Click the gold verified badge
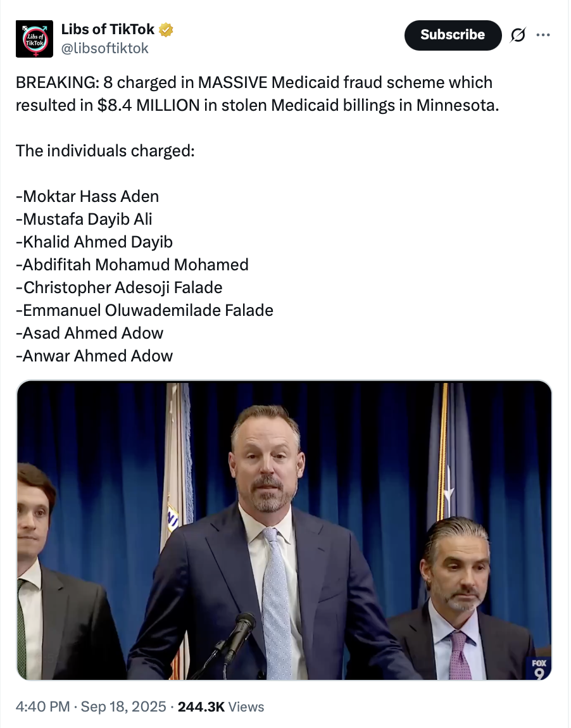 tap(166, 29)
